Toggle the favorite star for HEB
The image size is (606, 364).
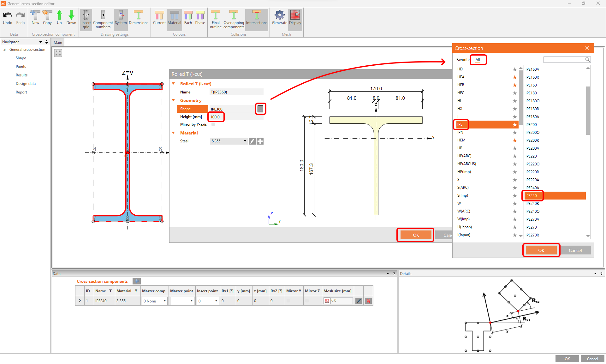(x=515, y=85)
